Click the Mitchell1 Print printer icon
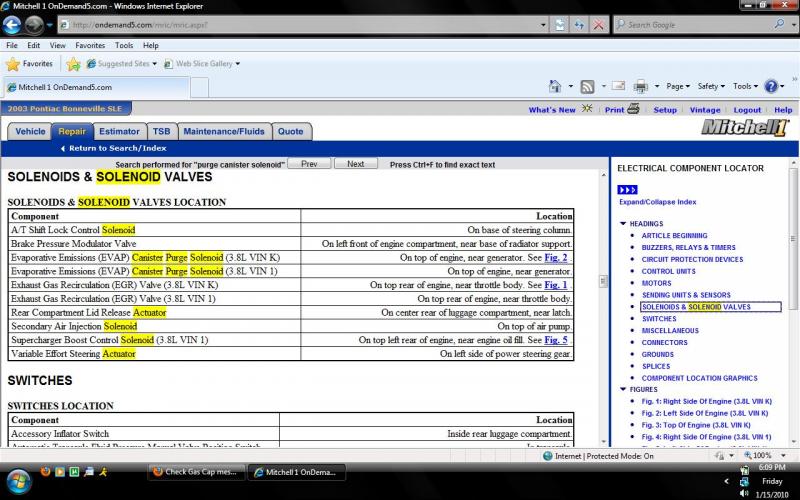This screenshot has height=500, width=800. [x=632, y=110]
